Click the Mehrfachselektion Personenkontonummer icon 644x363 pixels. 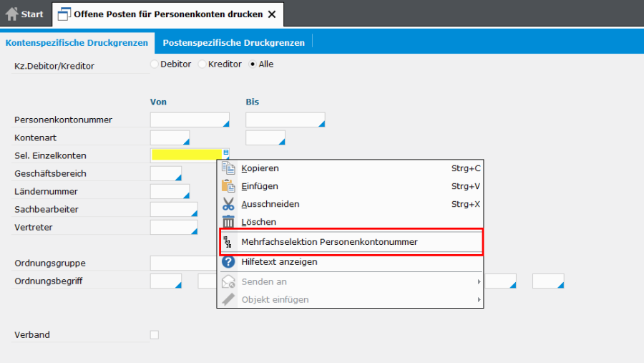point(228,242)
